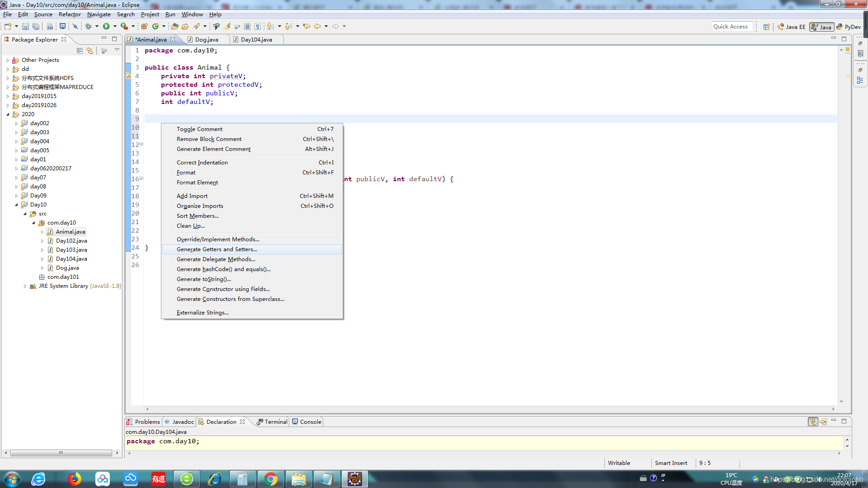Click the Run Last Tool coverage icon
Screen dimensions: 868x488
tap(124, 26)
